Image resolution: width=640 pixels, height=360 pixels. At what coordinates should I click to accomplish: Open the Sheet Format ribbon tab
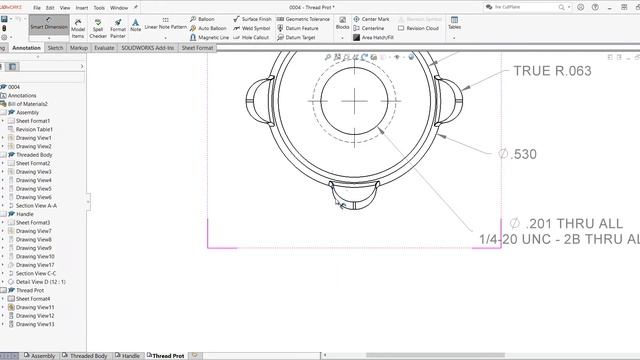click(x=197, y=48)
